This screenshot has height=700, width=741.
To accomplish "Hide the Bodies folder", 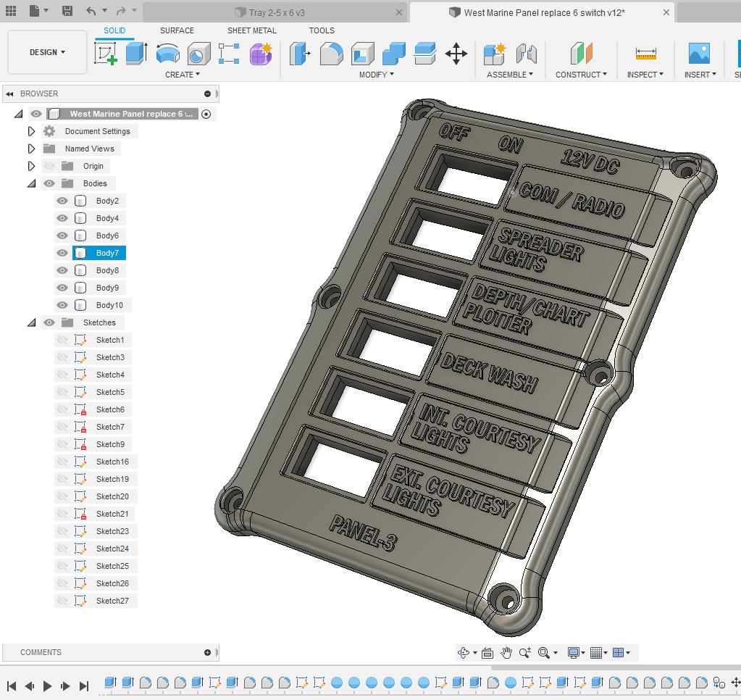I will [x=49, y=183].
